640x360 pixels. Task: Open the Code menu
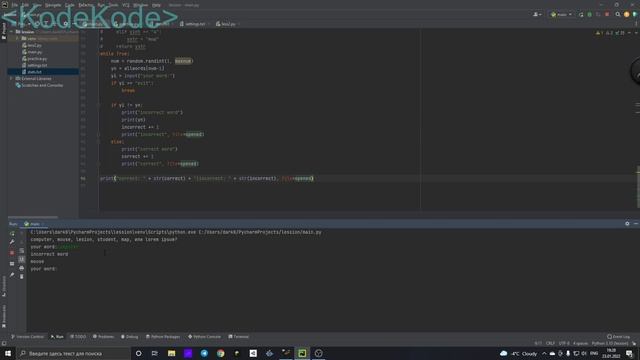(x=70, y=5)
